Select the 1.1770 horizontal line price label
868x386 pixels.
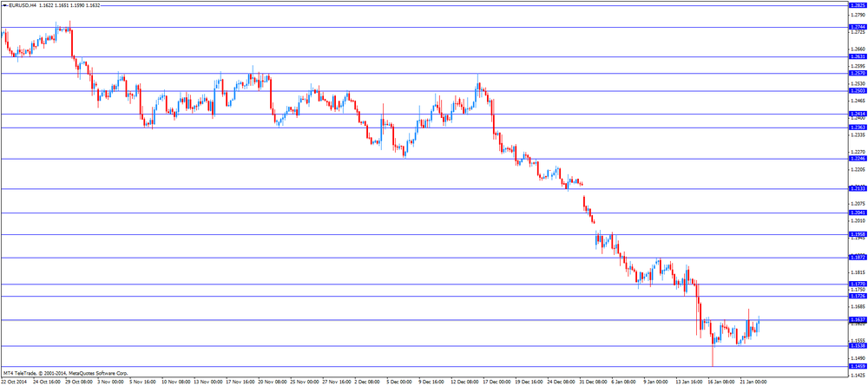[x=858, y=284]
